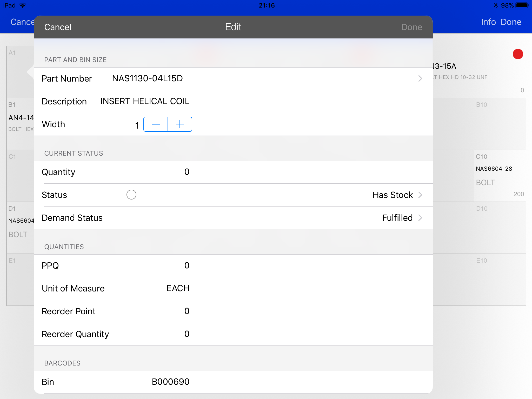Viewport: 532px width, 399px height.
Task: Open the Has Stock status chevron
Action: [420, 195]
